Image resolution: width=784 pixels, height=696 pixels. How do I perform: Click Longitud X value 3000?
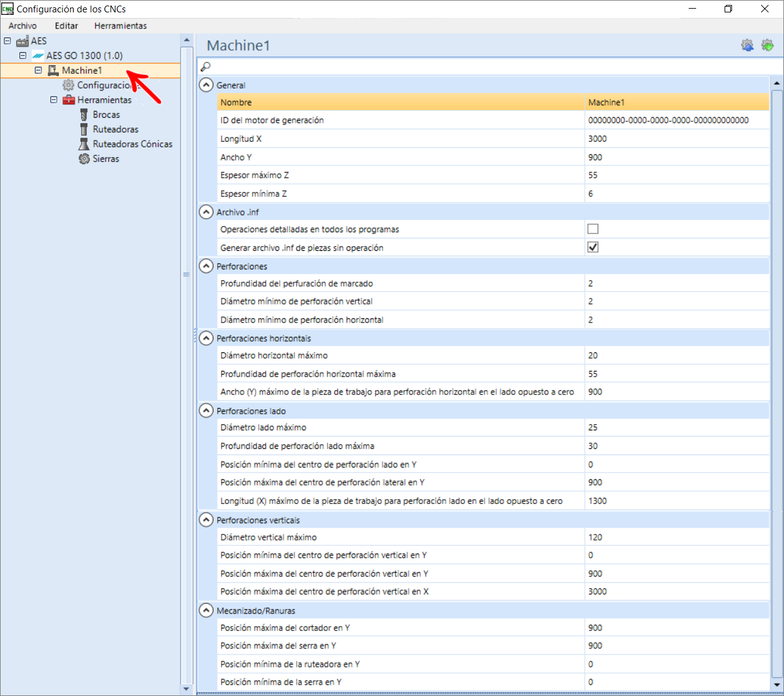[x=677, y=139]
